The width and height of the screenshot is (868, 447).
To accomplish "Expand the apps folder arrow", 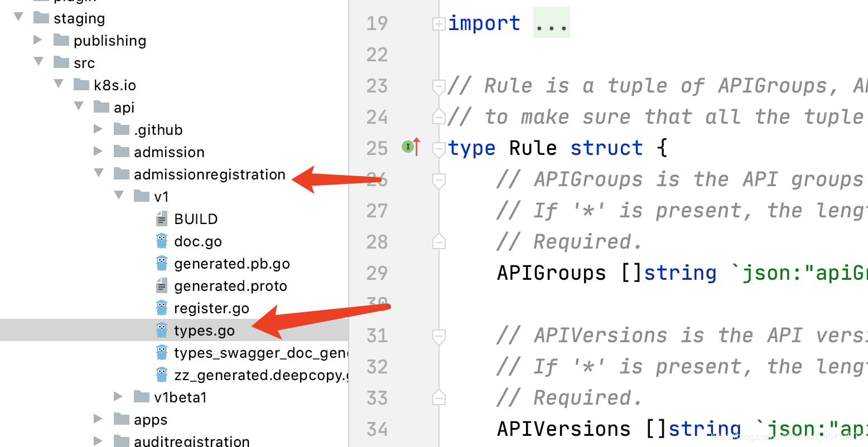I will coord(98,419).
